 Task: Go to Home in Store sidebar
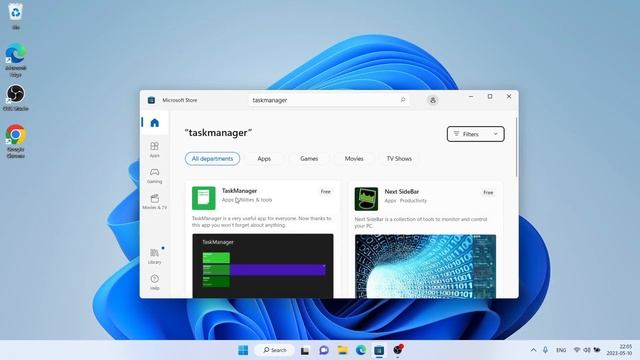(x=154, y=122)
